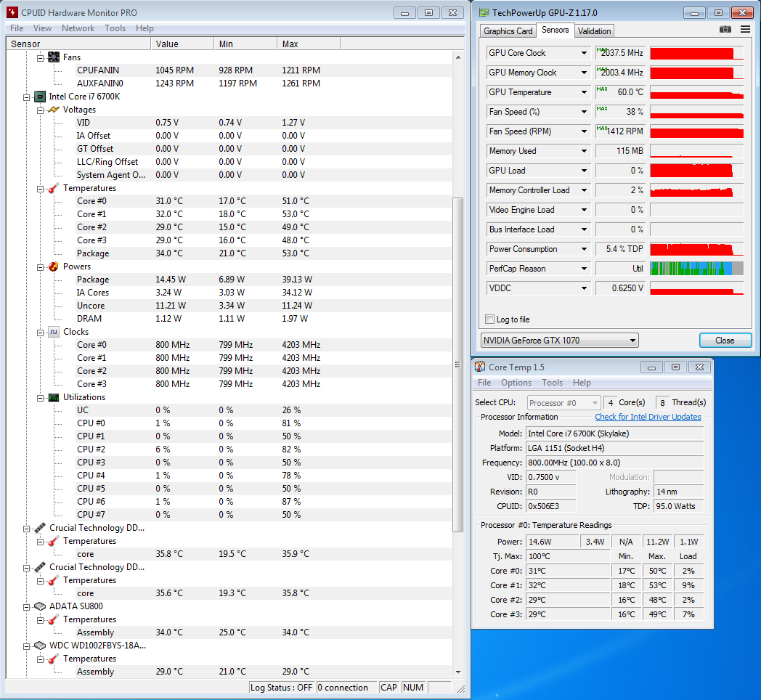
Task: Open Hardware Monitor Help menu
Action: coord(145,28)
